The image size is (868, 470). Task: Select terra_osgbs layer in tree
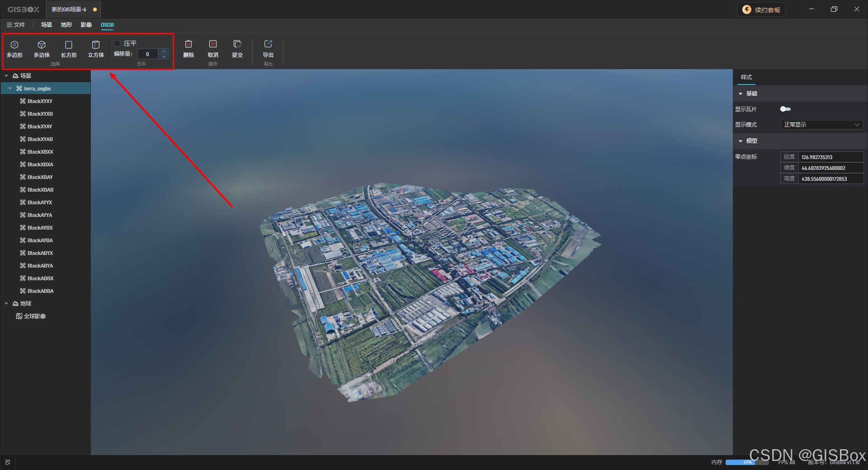click(x=45, y=89)
